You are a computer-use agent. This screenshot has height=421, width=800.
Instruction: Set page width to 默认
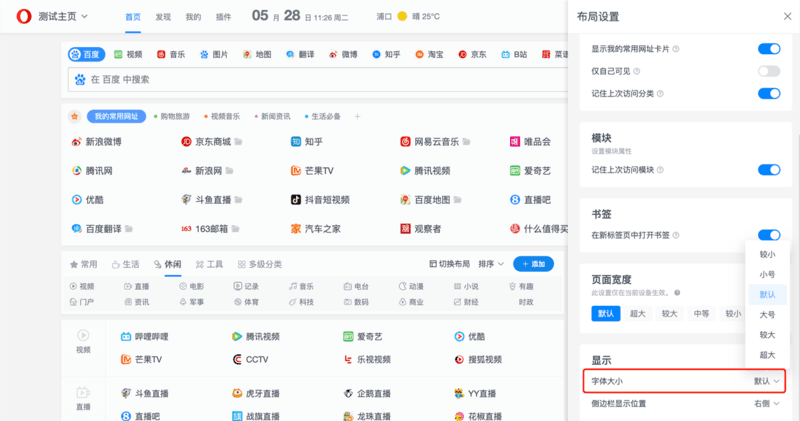[x=606, y=313]
